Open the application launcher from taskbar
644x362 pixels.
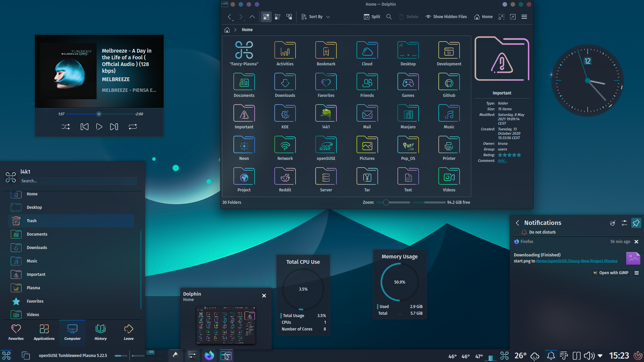(6, 356)
